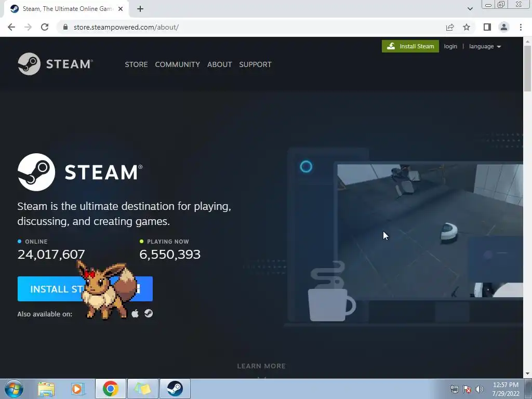
Task: Open the Steam taskbar icon
Action: point(175,389)
